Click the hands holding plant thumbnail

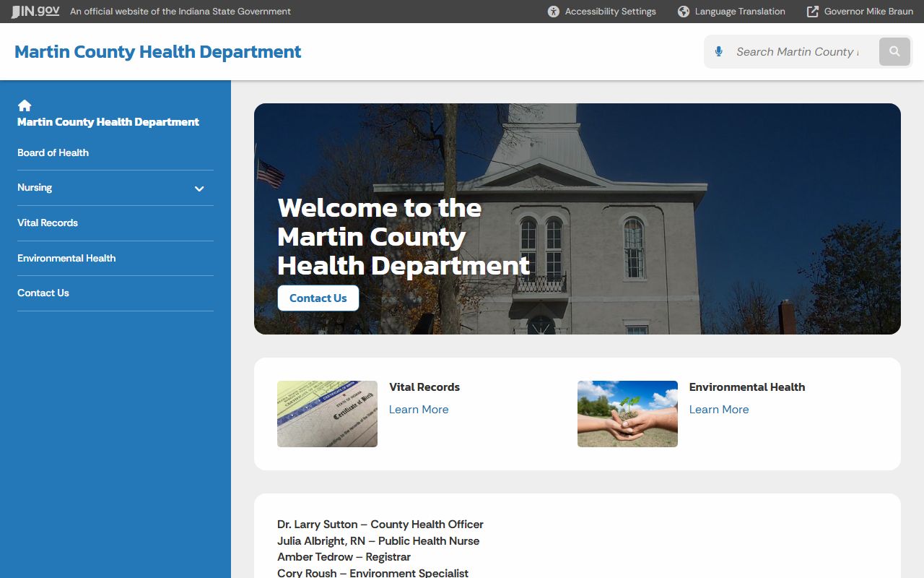click(627, 414)
